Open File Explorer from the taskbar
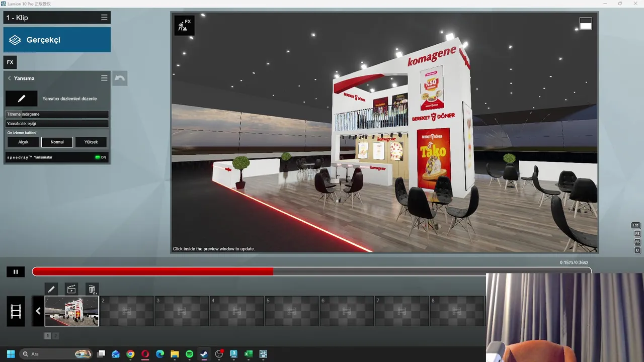Screen dimensions: 644x362 coord(175,354)
